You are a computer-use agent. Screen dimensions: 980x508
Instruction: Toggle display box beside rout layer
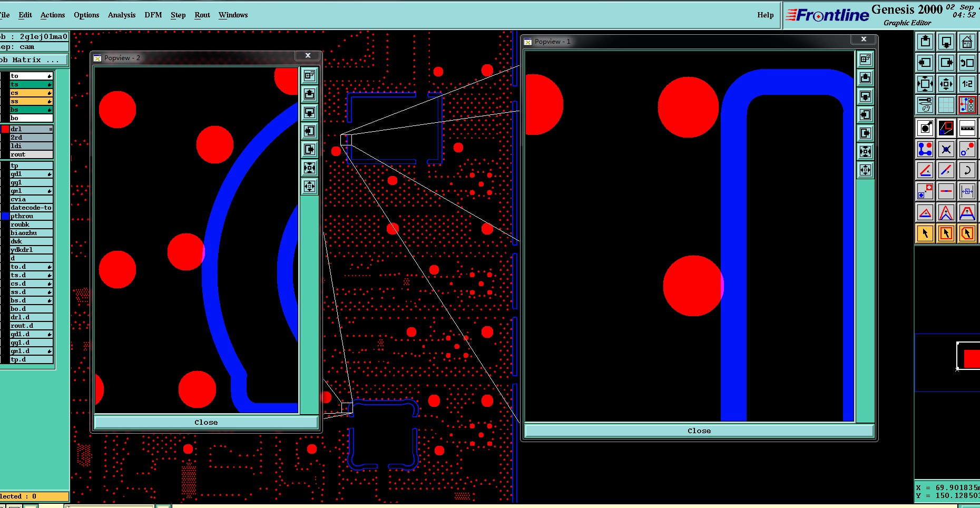[5, 154]
